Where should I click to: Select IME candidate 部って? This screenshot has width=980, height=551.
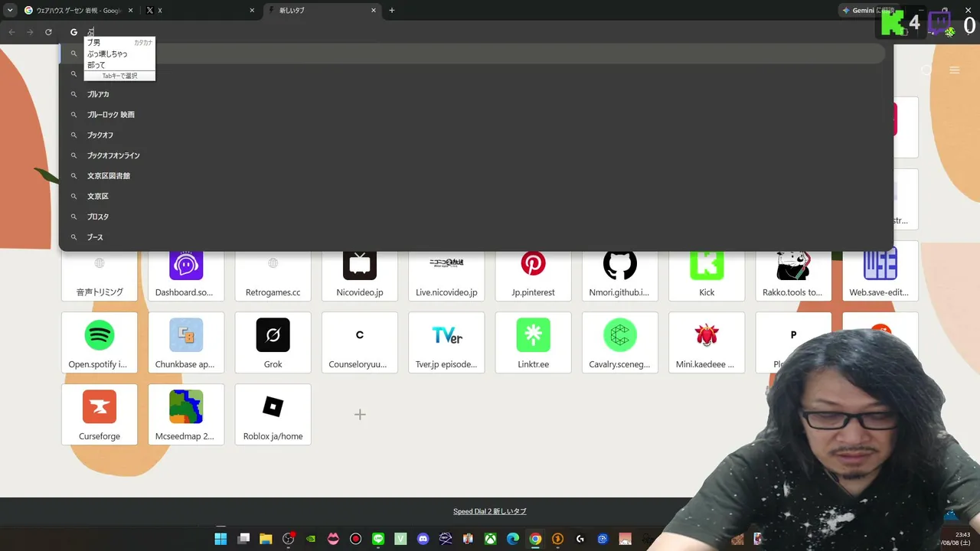tap(119, 65)
